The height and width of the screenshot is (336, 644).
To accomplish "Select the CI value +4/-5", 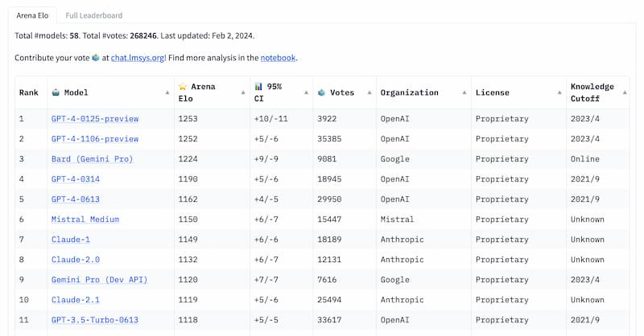I will pyautogui.click(x=266, y=199).
